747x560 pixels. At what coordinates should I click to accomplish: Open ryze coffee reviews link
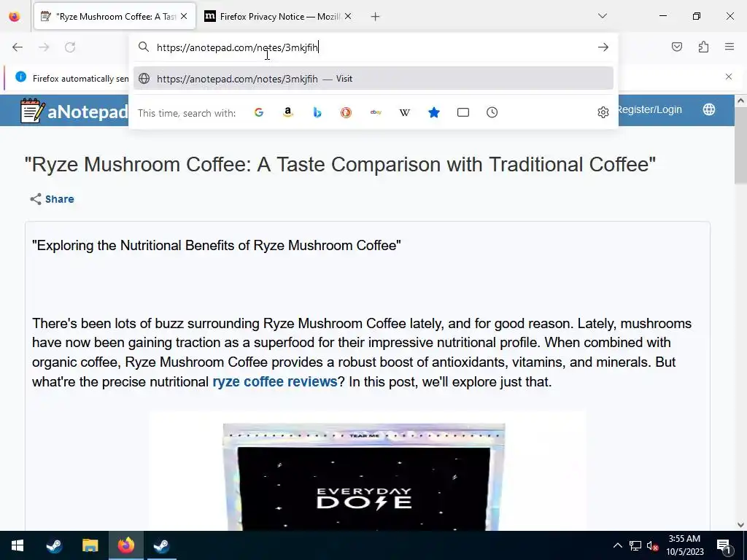(275, 382)
